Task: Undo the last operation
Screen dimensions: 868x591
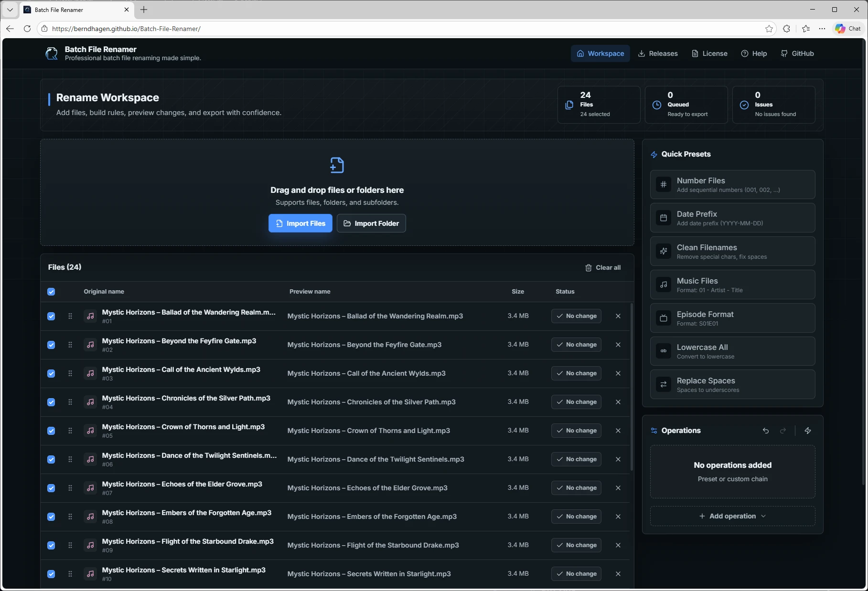Action: click(x=766, y=431)
